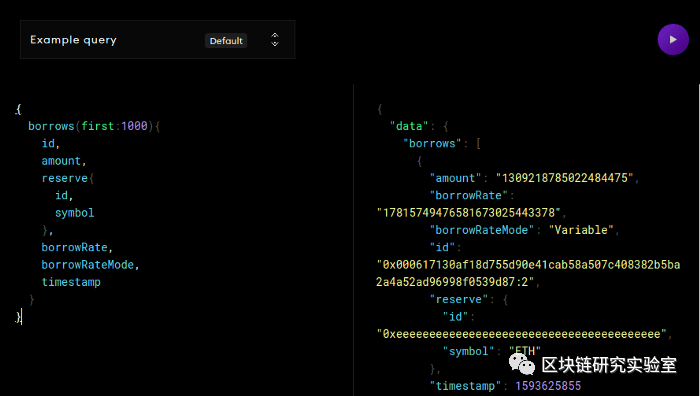Click the "data" key in results
700x396 pixels.
tap(409, 126)
